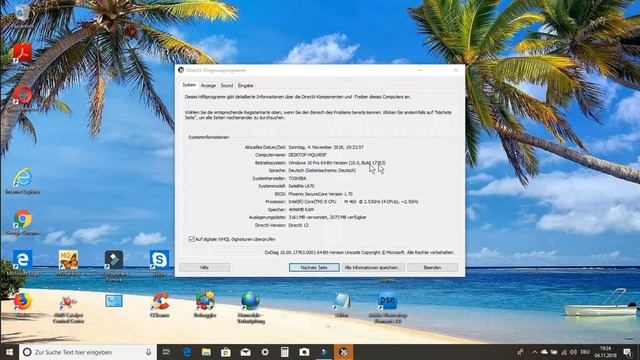Select the System tab

(189, 85)
